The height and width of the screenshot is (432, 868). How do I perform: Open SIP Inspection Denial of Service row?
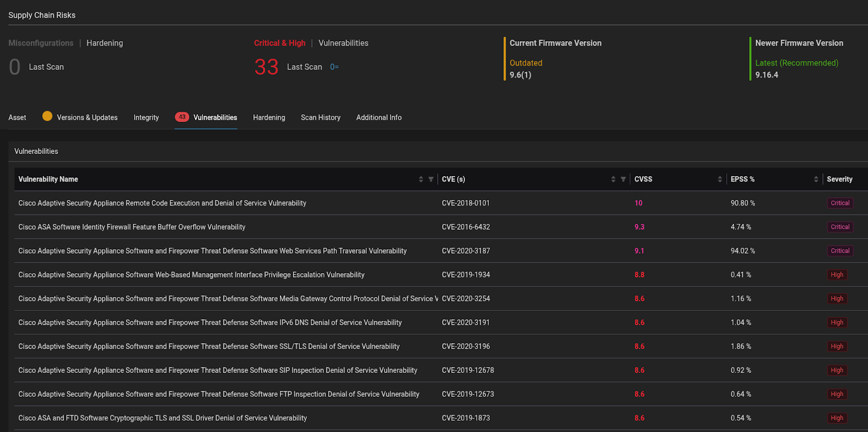coord(218,370)
